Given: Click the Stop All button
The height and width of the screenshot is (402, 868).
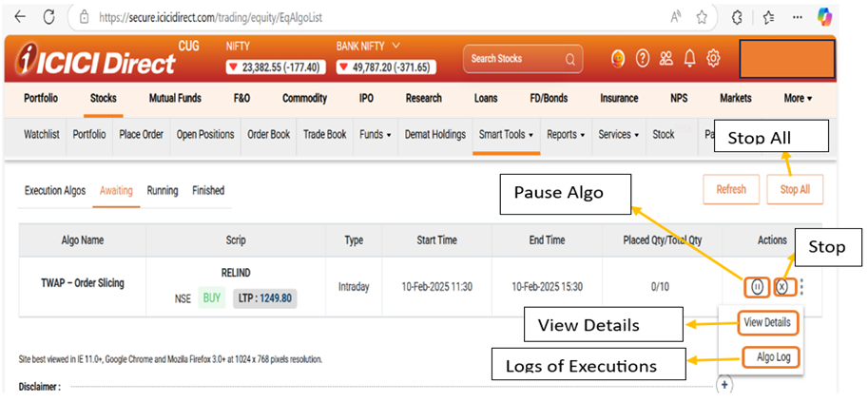Looking at the screenshot, I should (795, 189).
